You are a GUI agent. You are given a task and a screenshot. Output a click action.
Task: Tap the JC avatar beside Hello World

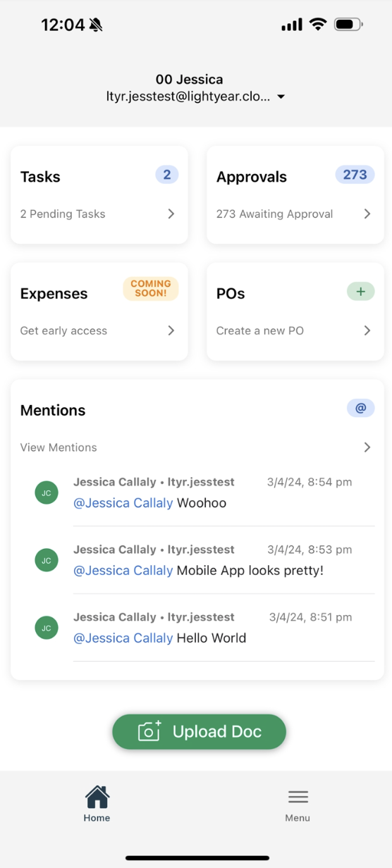tap(47, 627)
